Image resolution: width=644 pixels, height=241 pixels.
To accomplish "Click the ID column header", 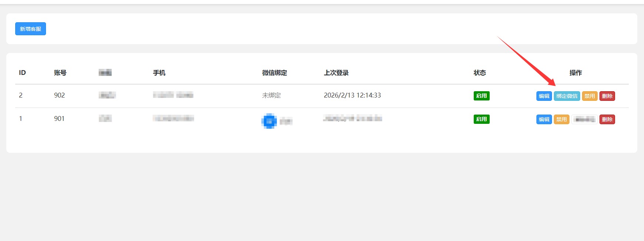I will [22, 73].
